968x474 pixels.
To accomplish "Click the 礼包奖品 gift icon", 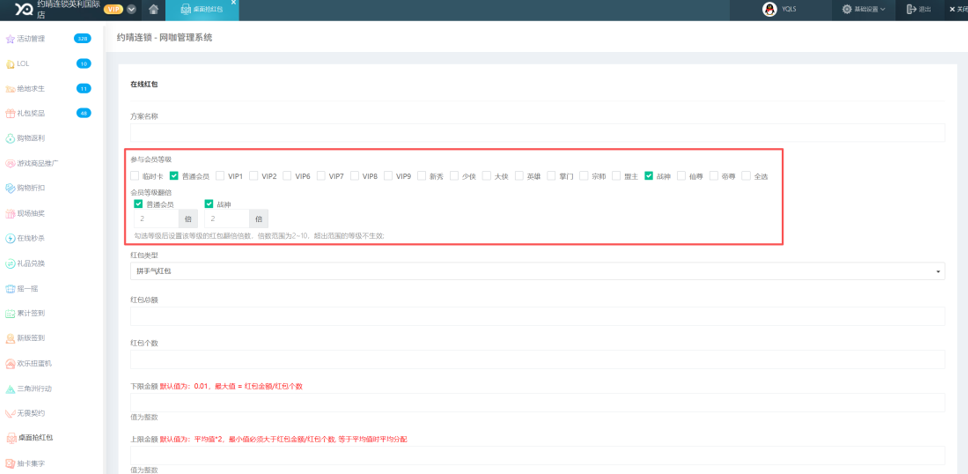I will tap(9, 114).
